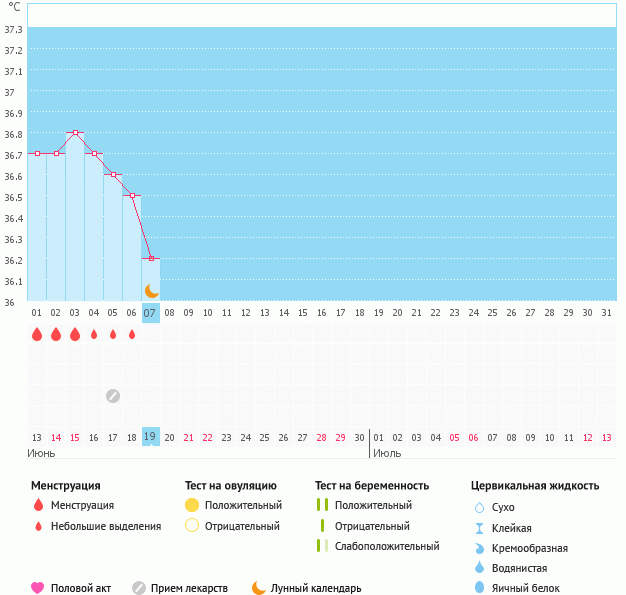626x595 pixels.
Task: Click the pink heart legend icon
Action: coord(38,588)
